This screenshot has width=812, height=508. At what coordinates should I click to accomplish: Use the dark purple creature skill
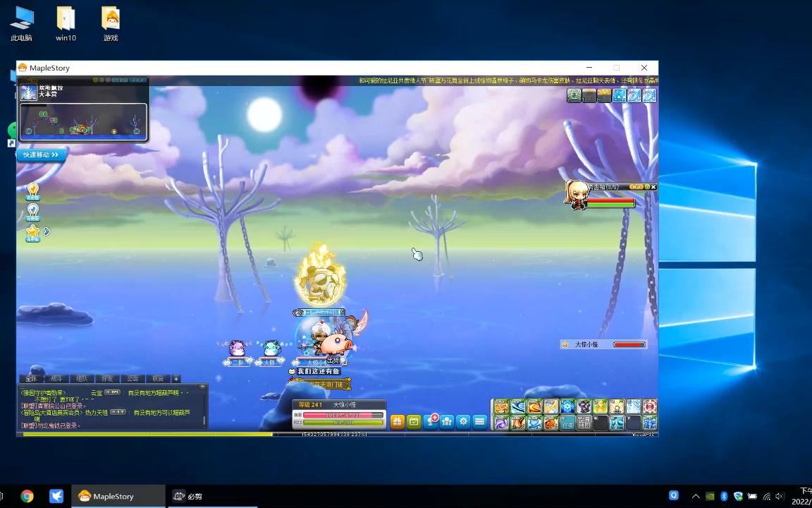point(584,406)
